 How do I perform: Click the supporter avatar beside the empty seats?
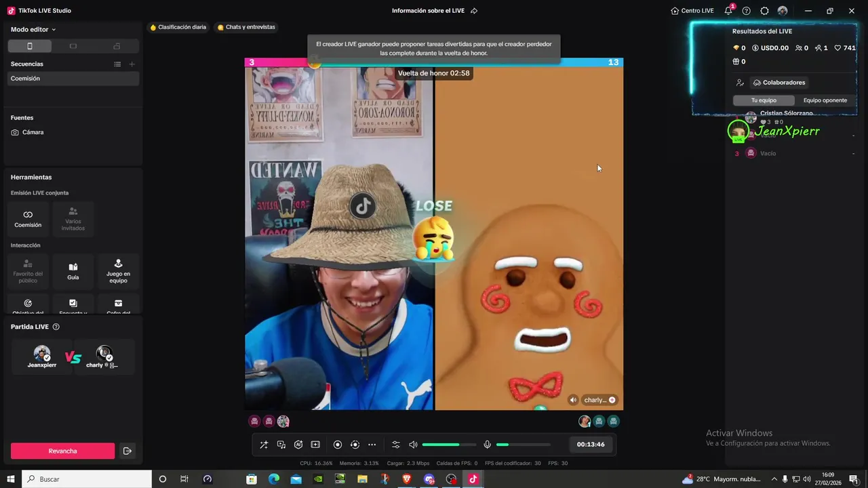click(283, 422)
